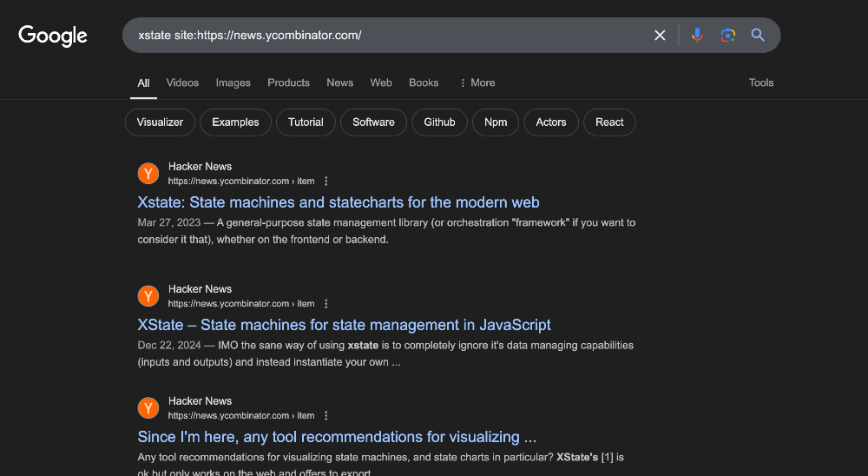
Task: Apply the Github filter chip
Action: click(439, 122)
